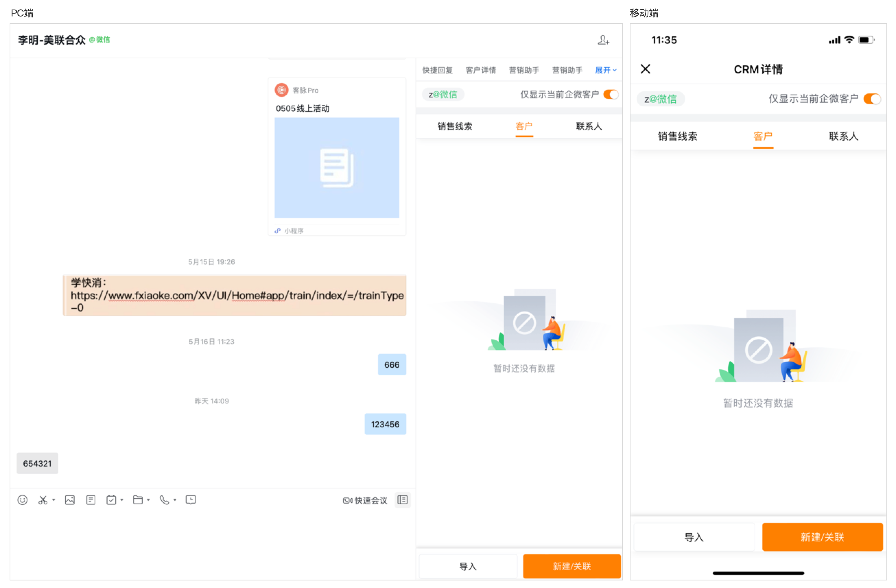896x588 pixels.
Task: Open the emoji picker
Action: coord(23,500)
